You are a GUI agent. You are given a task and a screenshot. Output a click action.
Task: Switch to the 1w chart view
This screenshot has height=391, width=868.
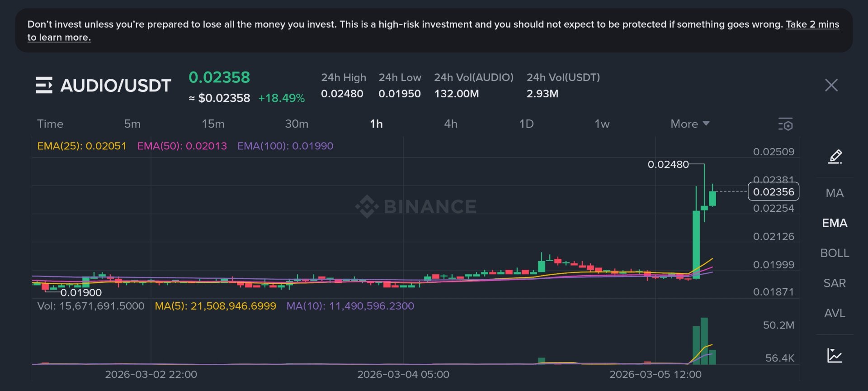click(x=602, y=124)
